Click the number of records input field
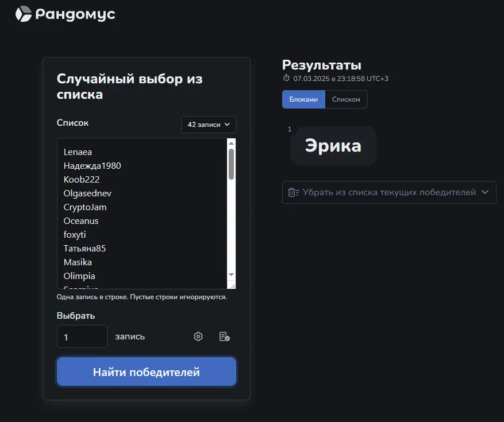 tap(82, 336)
